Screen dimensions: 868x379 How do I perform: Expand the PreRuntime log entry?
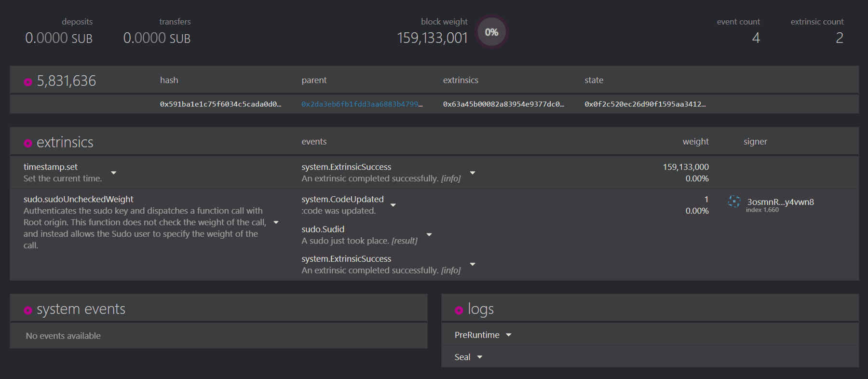click(509, 335)
